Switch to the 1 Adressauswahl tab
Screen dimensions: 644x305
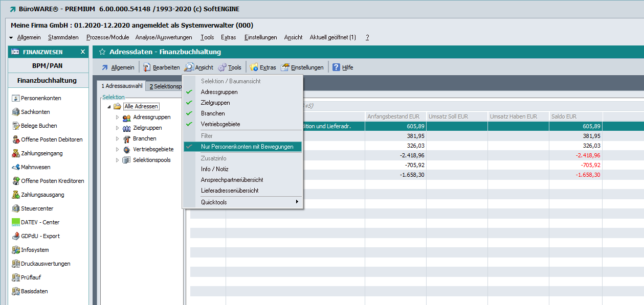122,86
